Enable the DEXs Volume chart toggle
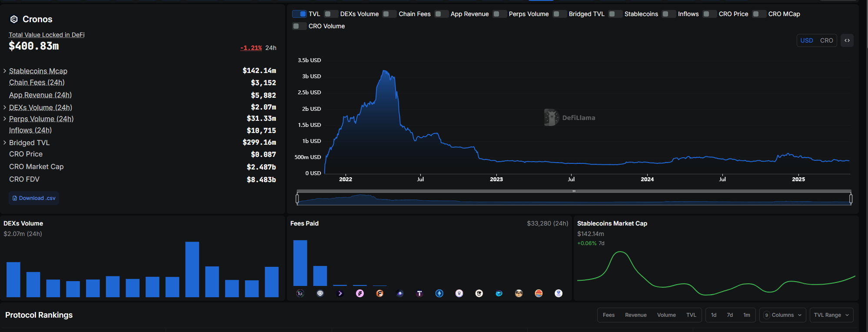The image size is (868, 332). (x=331, y=14)
